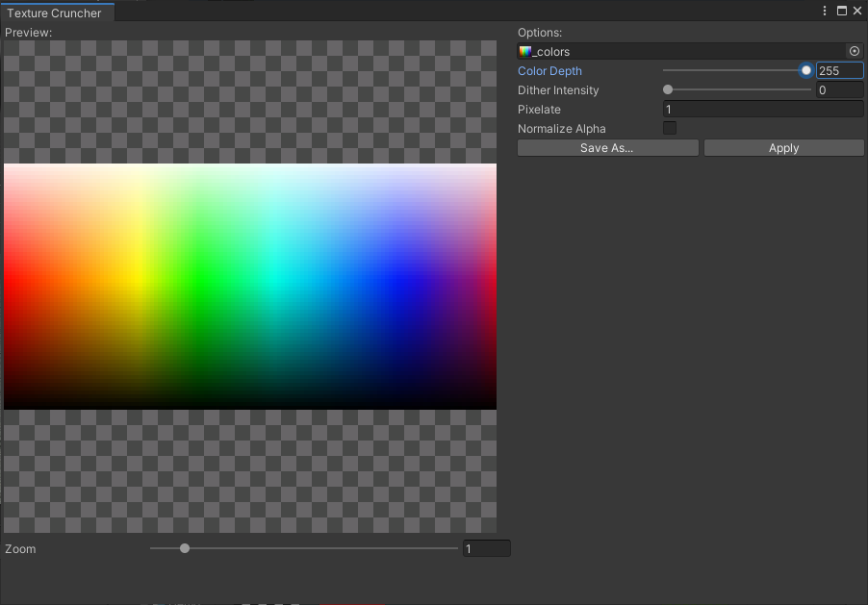Focus the Dither Intensity value field
Image resolution: width=868 pixels, height=605 pixels.
(839, 90)
